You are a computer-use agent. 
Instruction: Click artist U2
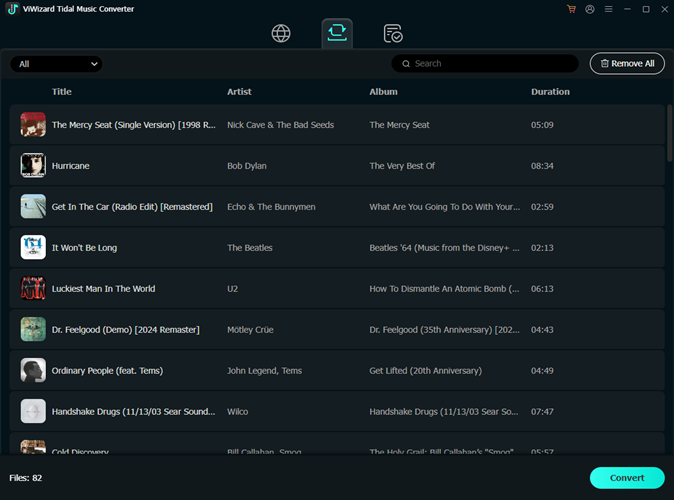tap(233, 288)
